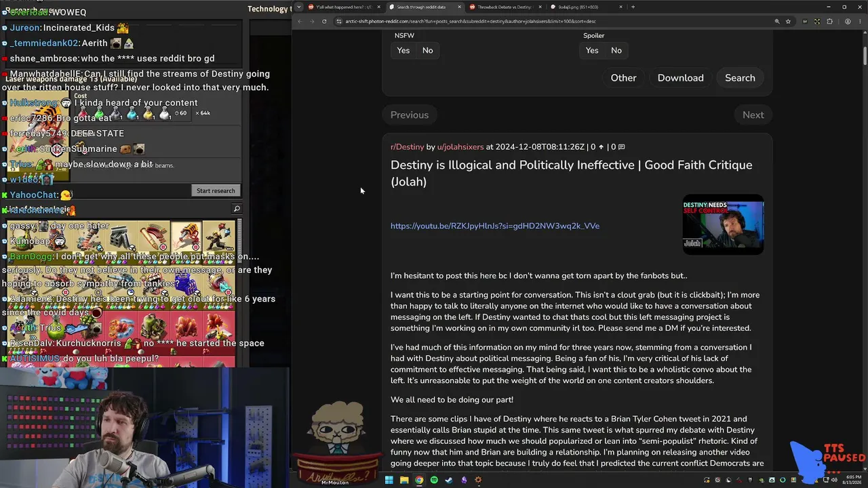868x488 pixels.
Task: Reload the page with the refresh icon
Action: pyautogui.click(x=324, y=21)
